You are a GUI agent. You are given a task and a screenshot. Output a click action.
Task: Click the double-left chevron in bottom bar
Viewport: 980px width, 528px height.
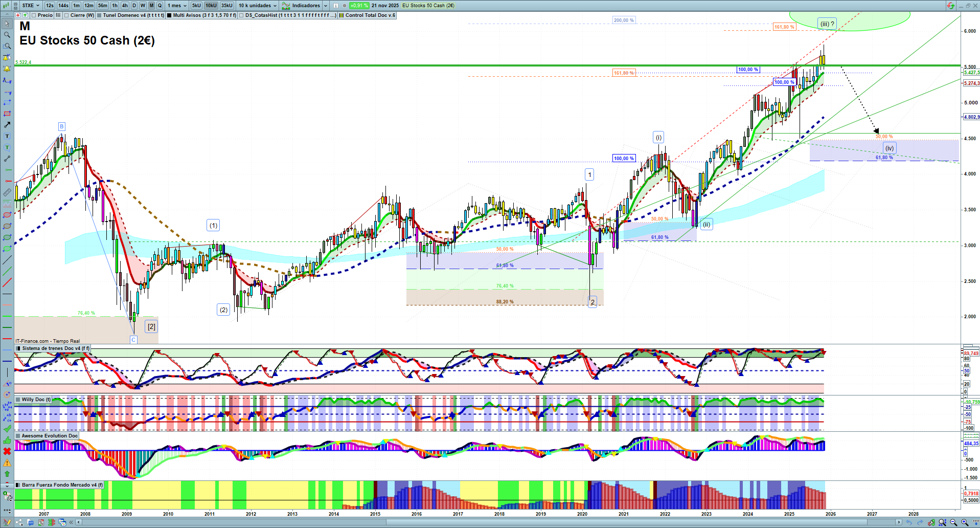72,522
